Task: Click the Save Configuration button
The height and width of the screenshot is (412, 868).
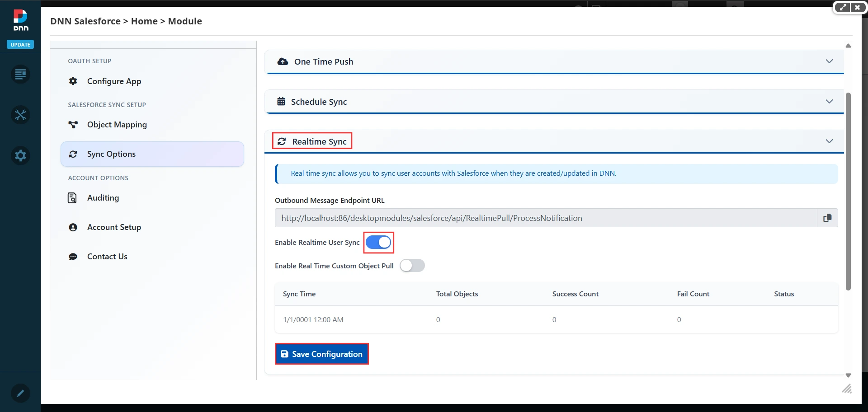Action: pyautogui.click(x=322, y=354)
